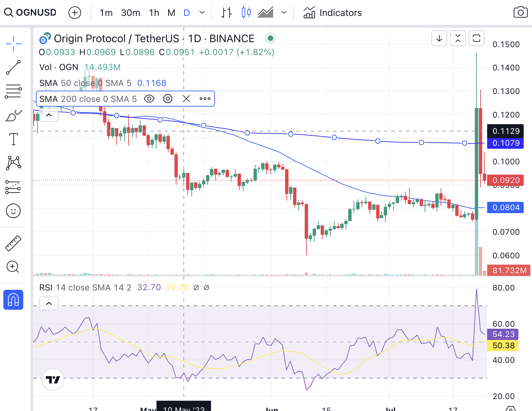Add a symbol to compare with plus icon
The width and height of the screenshot is (532, 411).
coord(75,13)
